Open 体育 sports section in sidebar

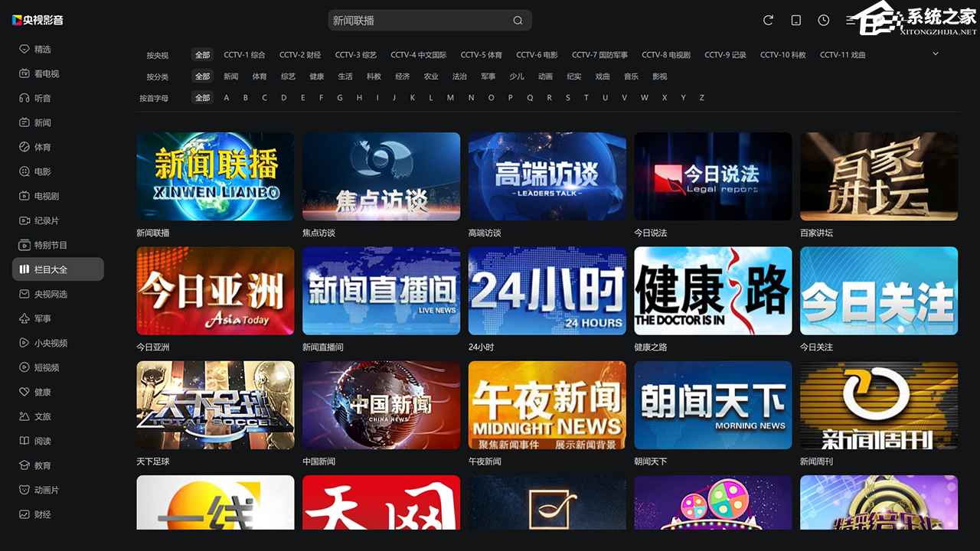pos(42,147)
